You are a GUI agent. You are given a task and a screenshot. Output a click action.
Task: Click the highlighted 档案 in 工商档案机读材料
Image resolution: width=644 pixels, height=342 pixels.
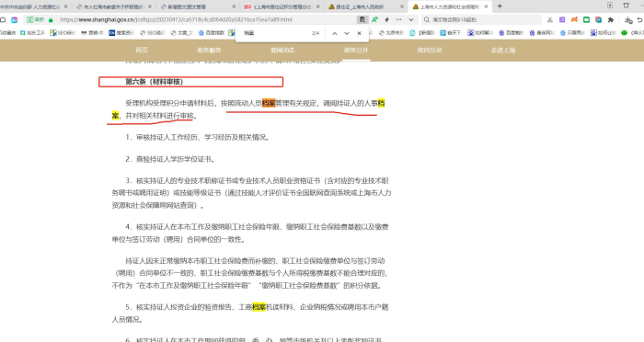[259, 307]
